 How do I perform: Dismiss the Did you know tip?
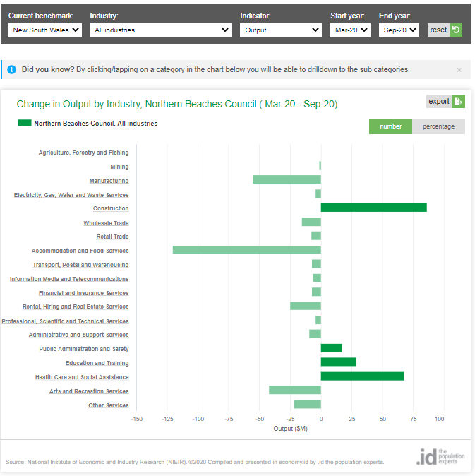[x=459, y=70]
